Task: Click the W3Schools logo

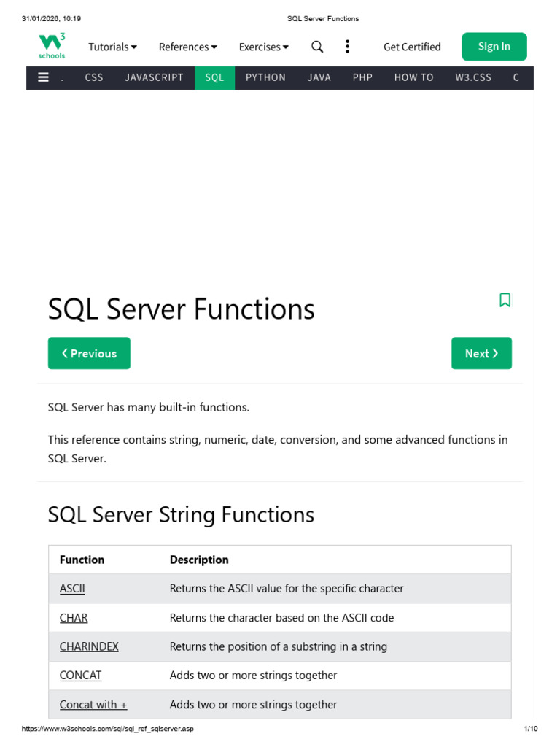Action: coord(52,46)
